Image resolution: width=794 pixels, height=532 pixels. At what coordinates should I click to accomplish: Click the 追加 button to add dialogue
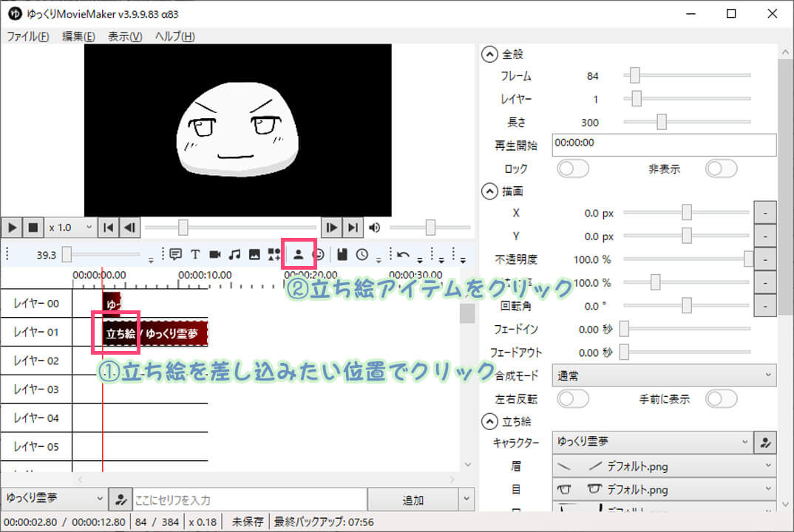pyautogui.click(x=413, y=499)
